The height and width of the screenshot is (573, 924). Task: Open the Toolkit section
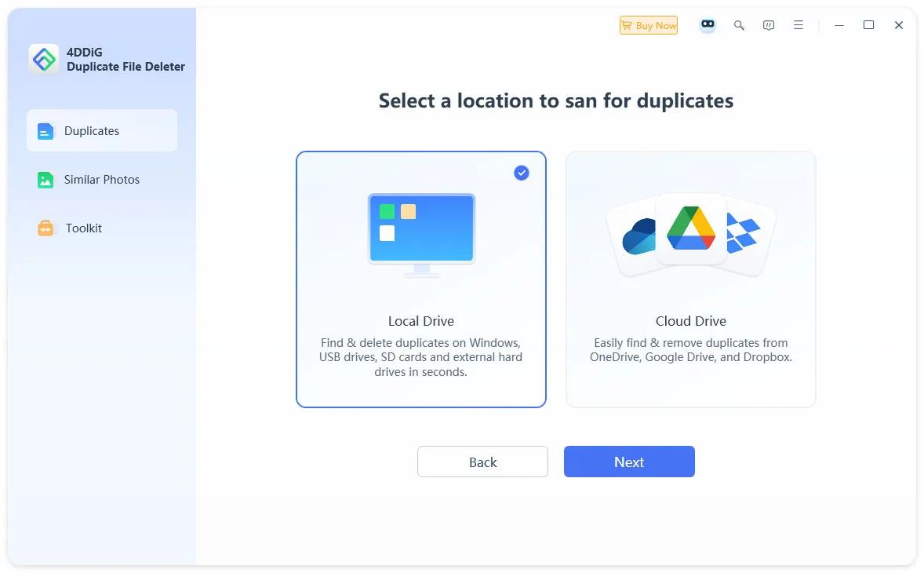coord(83,228)
